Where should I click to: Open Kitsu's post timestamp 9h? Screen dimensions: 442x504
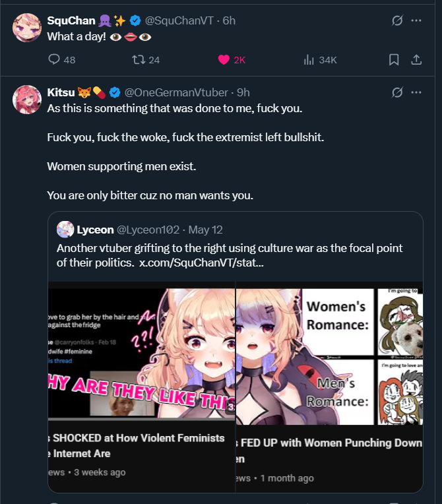[243, 92]
